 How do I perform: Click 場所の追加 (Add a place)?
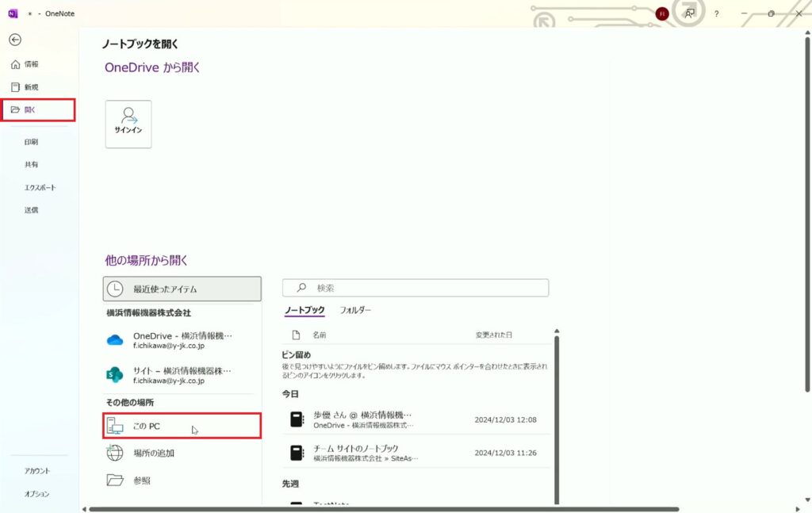click(182, 453)
